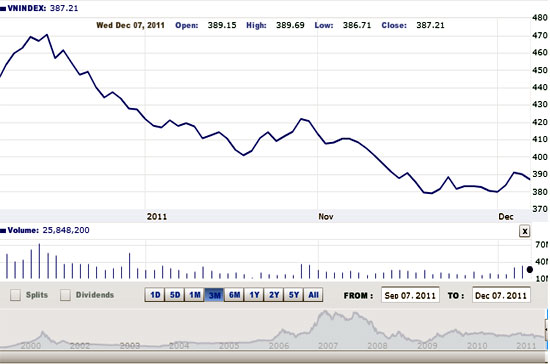This screenshot has height=364, width=550.
Task: Select the 1Y time range
Action: [254, 295]
